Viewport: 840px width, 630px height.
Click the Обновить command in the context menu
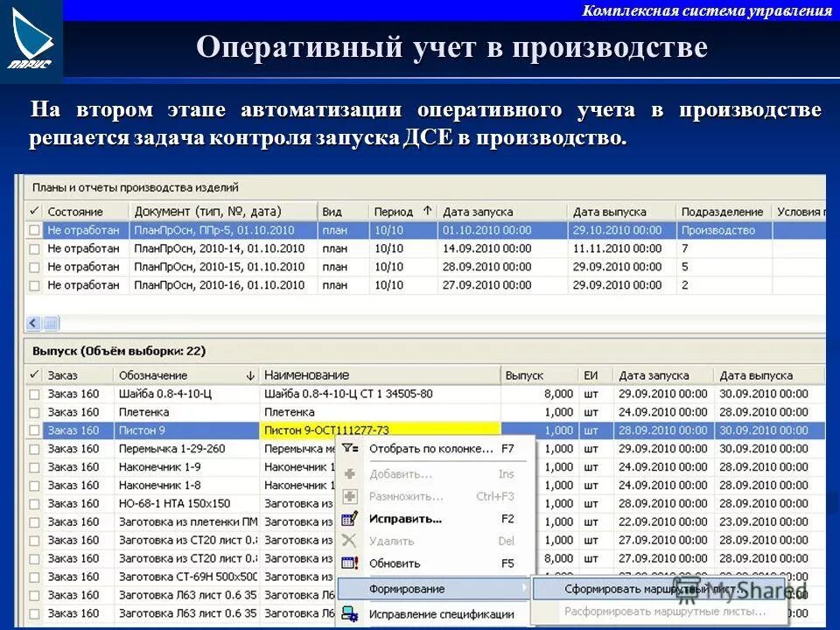point(395,563)
